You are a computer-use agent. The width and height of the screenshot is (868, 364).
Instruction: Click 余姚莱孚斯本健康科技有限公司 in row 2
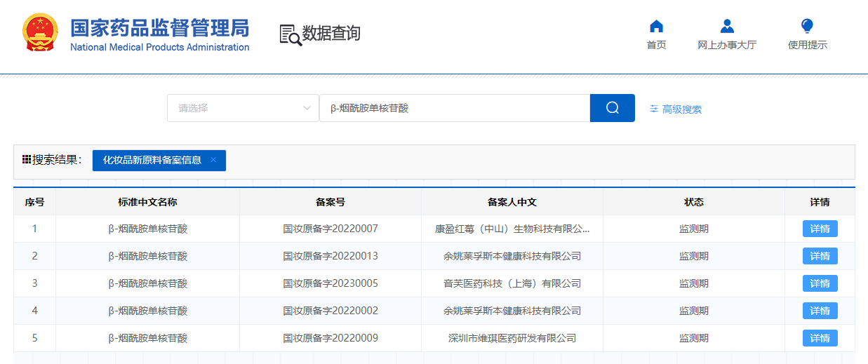point(512,256)
